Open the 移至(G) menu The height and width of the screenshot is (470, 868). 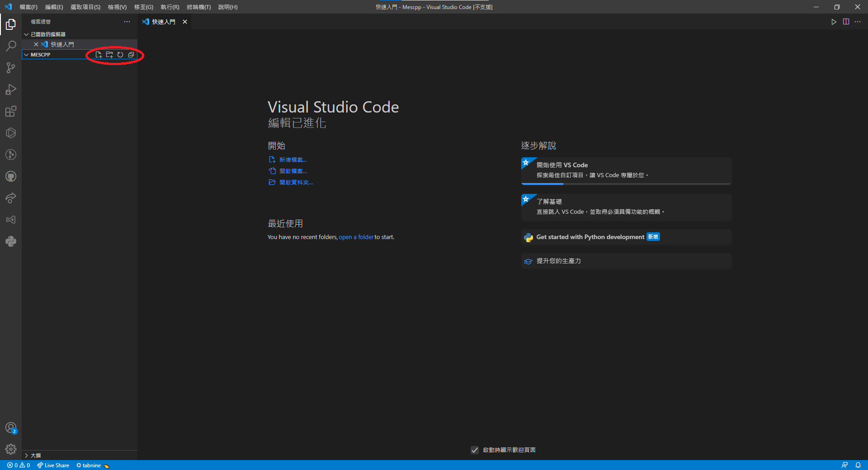[x=144, y=7]
